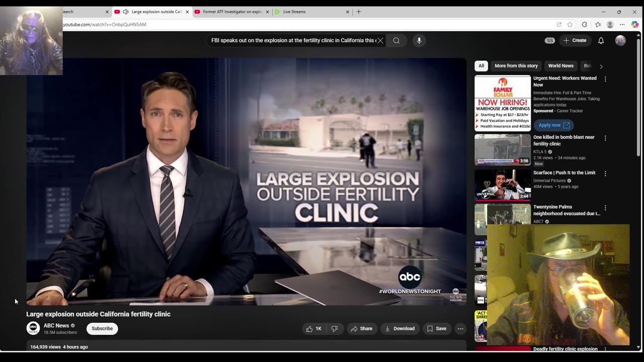
Task: Click the video player to pause
Action: tap(247, 182)
